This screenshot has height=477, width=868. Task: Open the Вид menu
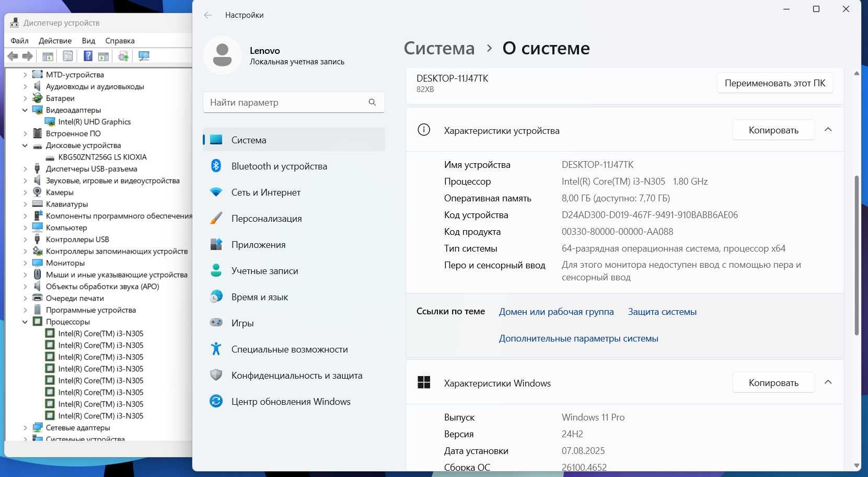pyautogui.click(x=88, y=41)
